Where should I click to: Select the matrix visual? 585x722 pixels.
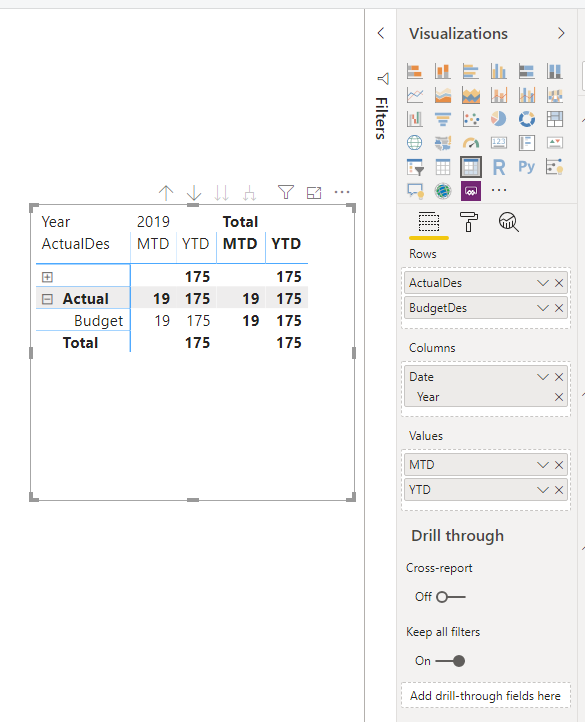click(471, 167)
